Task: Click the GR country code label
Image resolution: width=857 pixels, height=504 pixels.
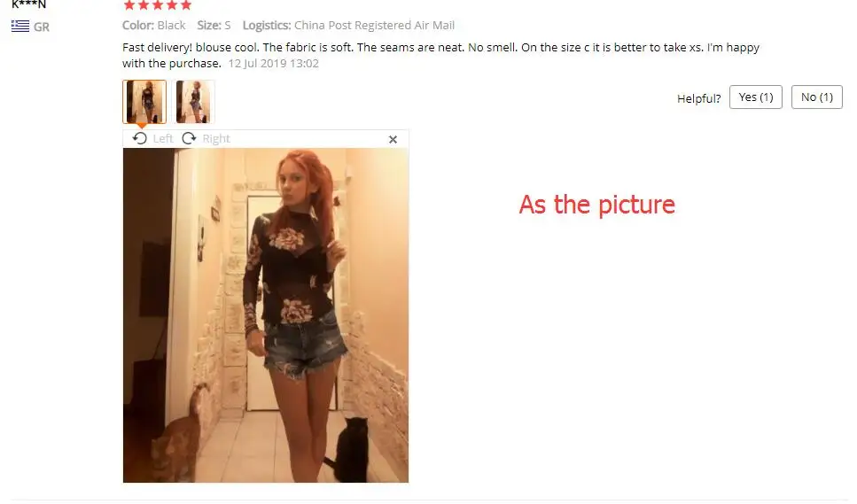Action: pos(42,27)
